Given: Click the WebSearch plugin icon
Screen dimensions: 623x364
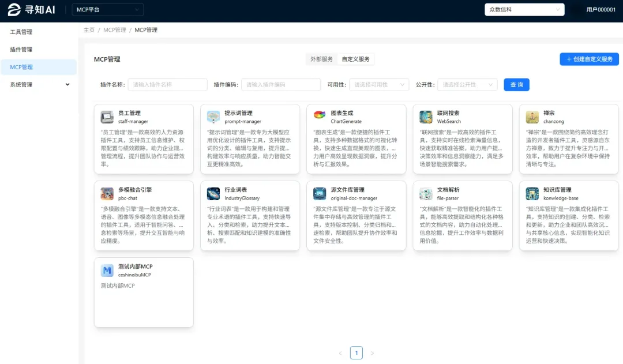Looking at the screenshot, I should [426, 116].
